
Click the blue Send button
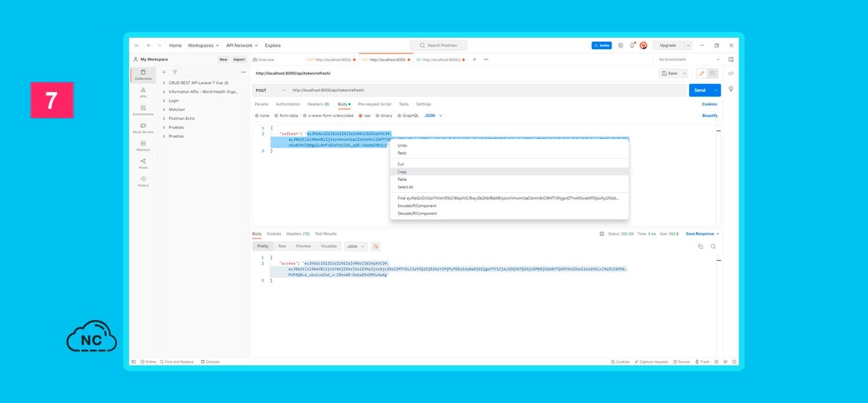click(x=700, y=90)
